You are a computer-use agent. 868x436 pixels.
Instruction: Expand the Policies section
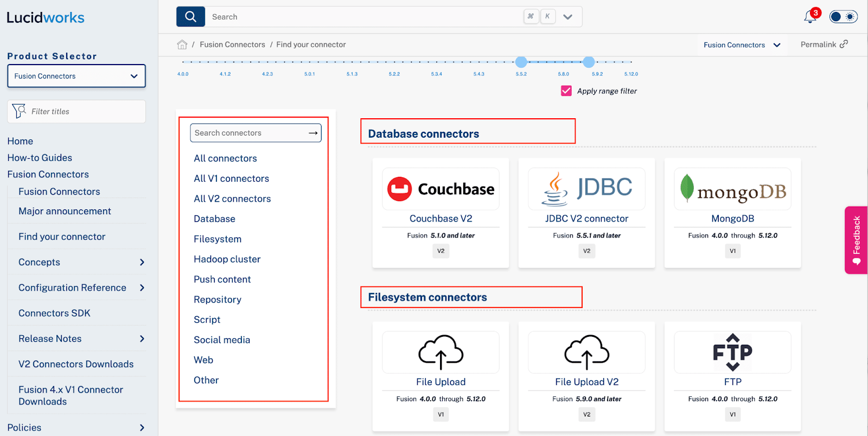(142, 427)
